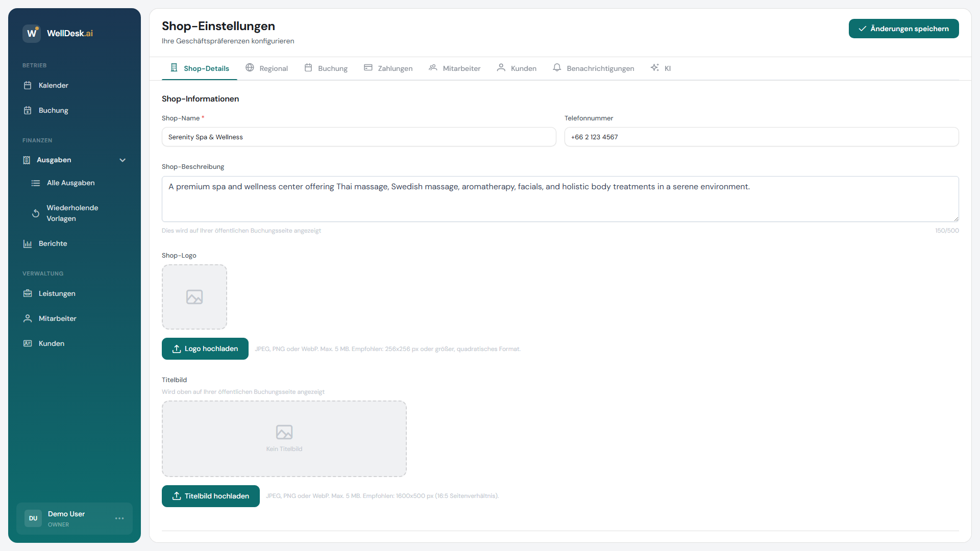Viewport: 980px width, 551px height.
Task: Go to Leistungen in sidebar
Action: (57, 293)
